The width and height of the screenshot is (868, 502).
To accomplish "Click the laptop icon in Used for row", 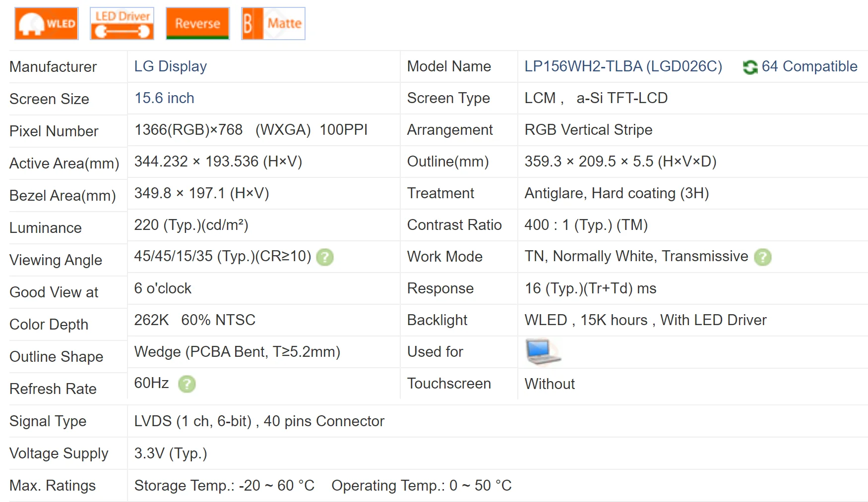I will tap(543, 352).
